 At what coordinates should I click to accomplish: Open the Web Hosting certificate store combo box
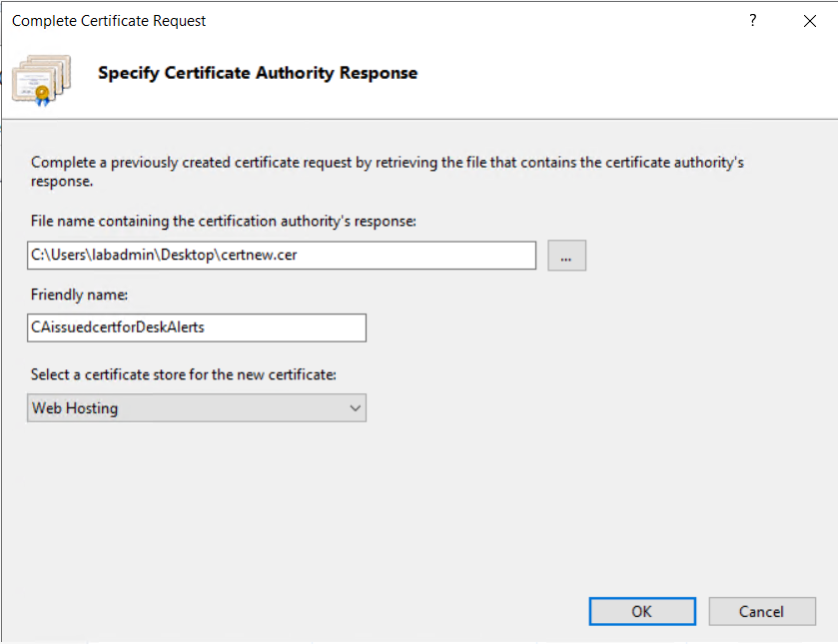pos(190,407)
